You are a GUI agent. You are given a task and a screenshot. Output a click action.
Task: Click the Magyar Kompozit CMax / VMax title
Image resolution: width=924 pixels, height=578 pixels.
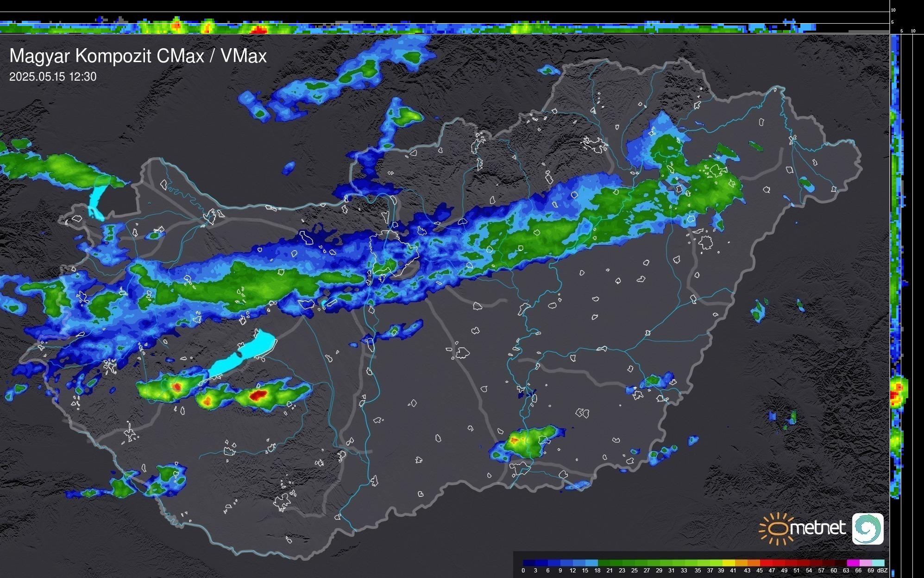tap(138, 56)
